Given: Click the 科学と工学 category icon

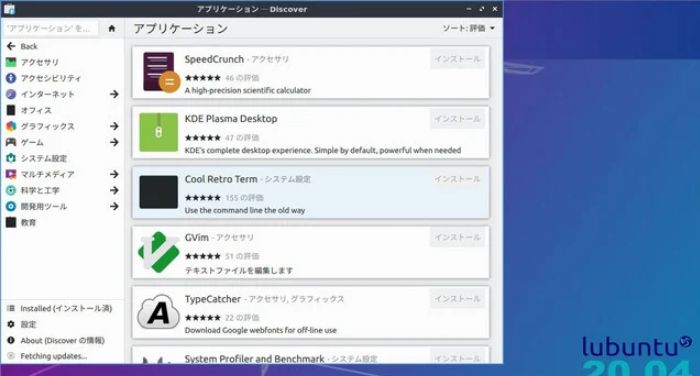Looking at the screenshot, I should point(11,190).
